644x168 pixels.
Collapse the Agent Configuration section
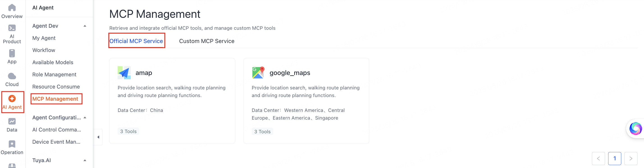tap(85, 118)
